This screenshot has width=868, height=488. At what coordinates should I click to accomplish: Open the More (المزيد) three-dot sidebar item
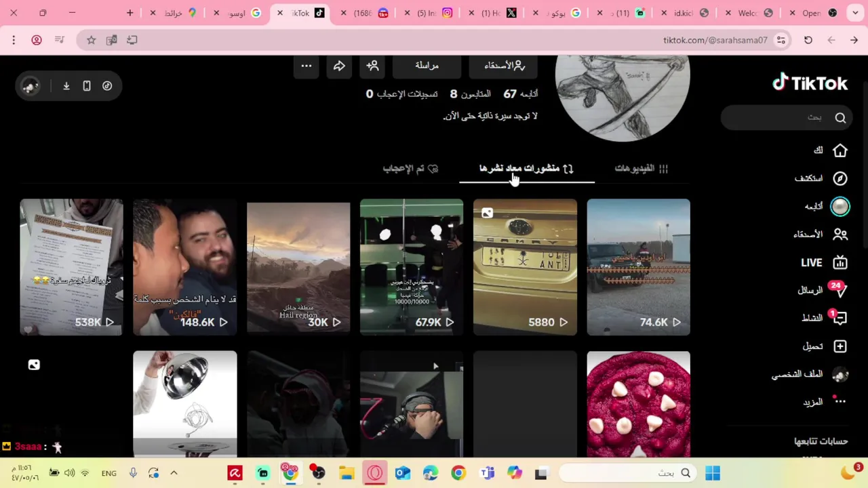click(x=840, y=402)
